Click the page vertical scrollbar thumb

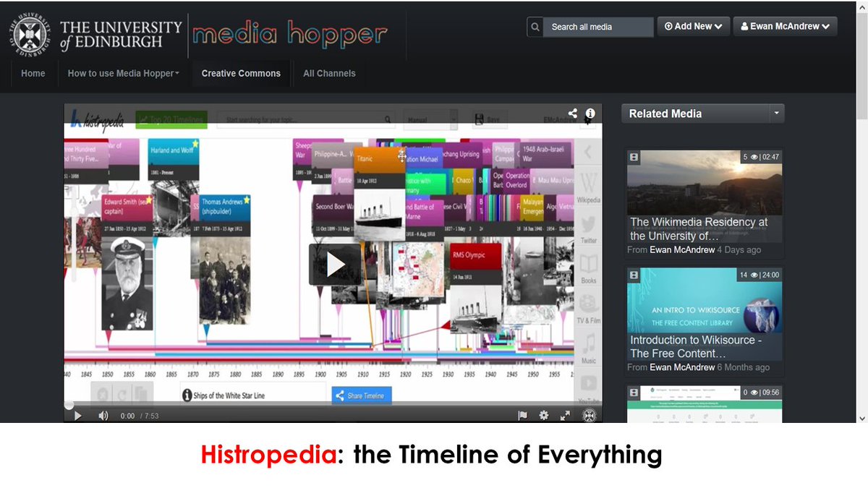pyautogui.click(x=861, y=65)
